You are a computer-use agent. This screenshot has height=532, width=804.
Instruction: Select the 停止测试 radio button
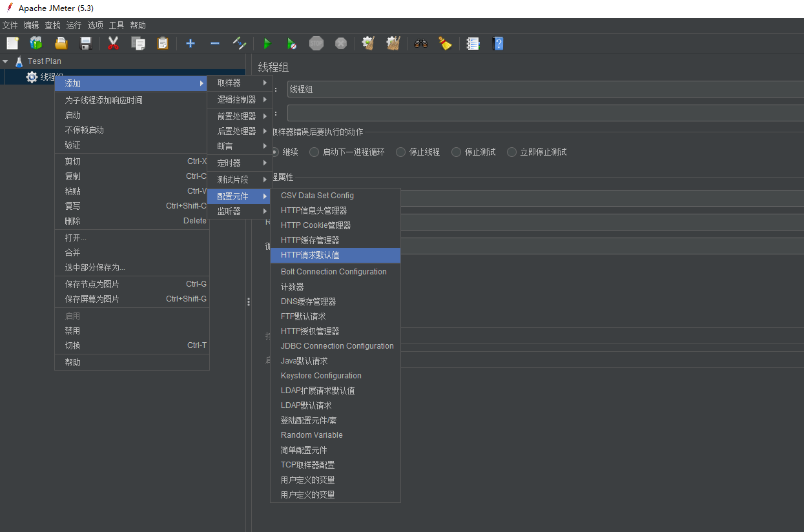click(x=457, y=152)
